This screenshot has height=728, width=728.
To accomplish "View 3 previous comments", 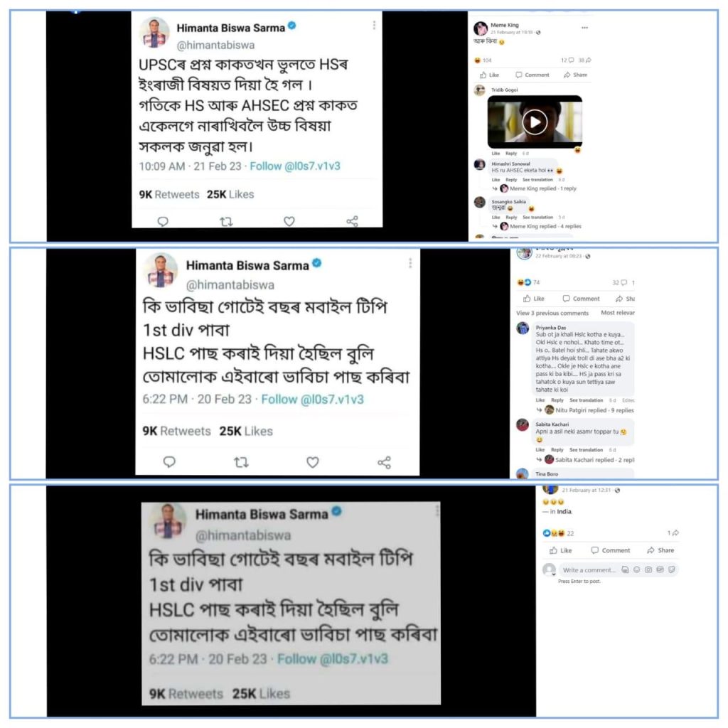I will click(552, 313).
